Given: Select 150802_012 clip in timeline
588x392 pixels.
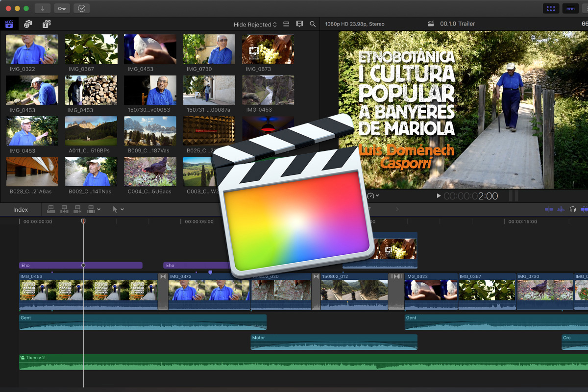Looking at the screenshot, I should point(354,292).
